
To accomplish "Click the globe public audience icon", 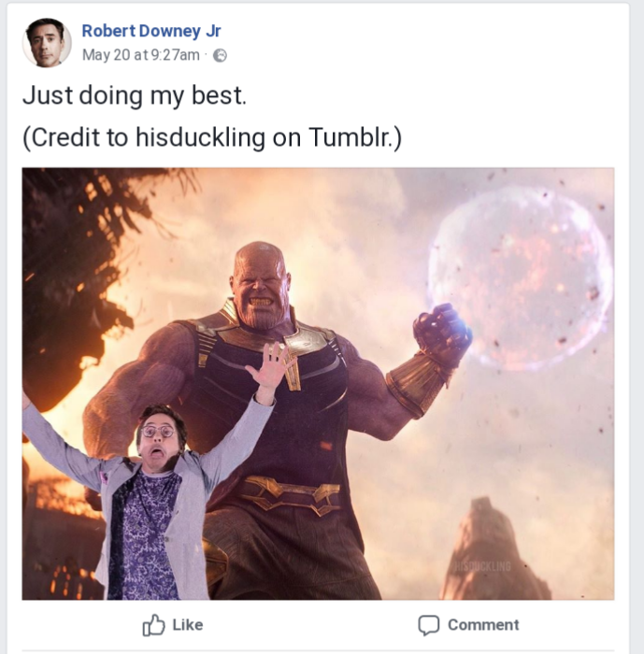I will [x=221, y=55].
